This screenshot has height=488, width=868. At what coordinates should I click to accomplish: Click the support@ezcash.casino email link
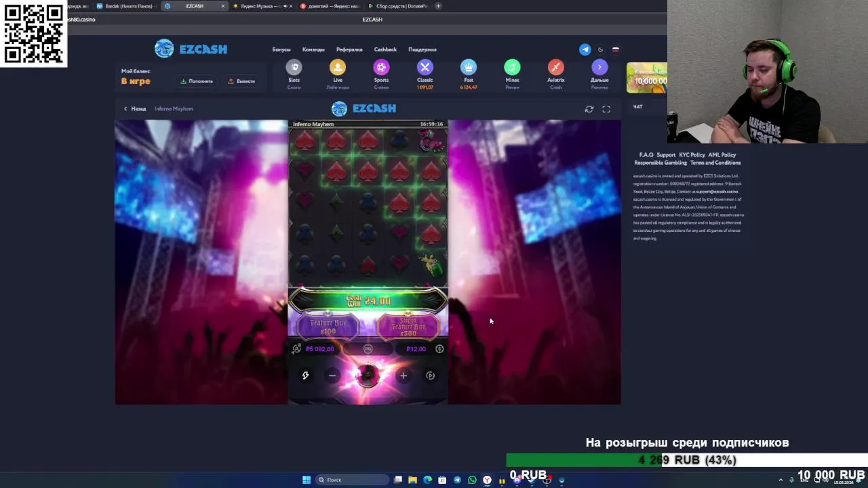click(x=717, y=192)
